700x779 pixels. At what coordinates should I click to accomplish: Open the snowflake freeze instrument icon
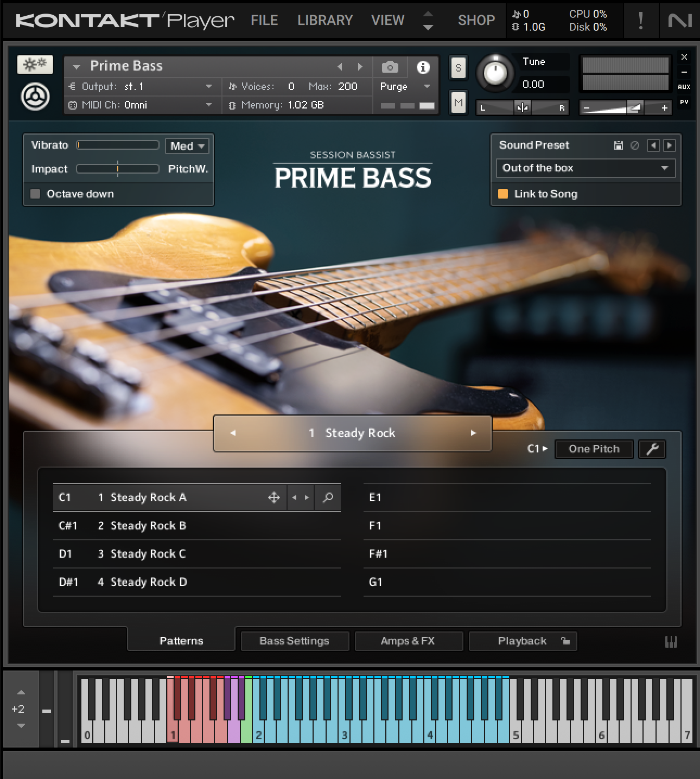35,65
